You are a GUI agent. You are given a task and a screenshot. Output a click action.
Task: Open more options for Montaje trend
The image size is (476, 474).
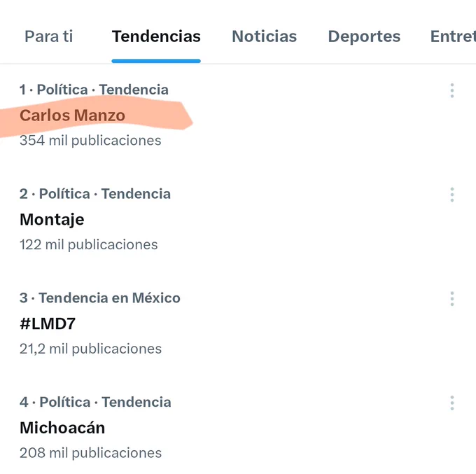[452, 195]
